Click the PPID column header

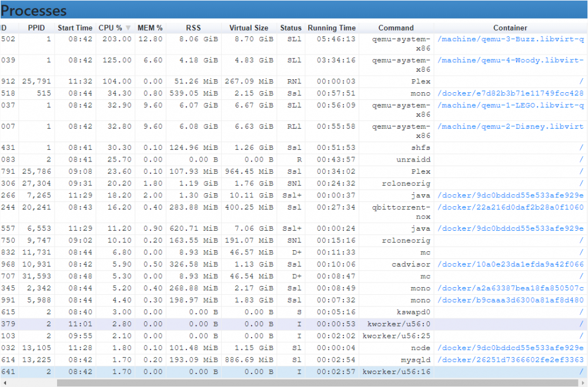coord(36,28)
